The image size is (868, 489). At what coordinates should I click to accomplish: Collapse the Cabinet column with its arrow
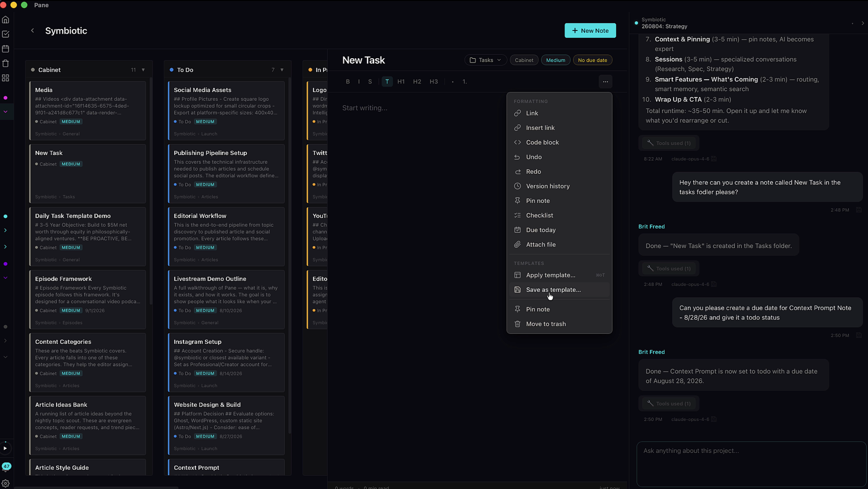point(143,70)
